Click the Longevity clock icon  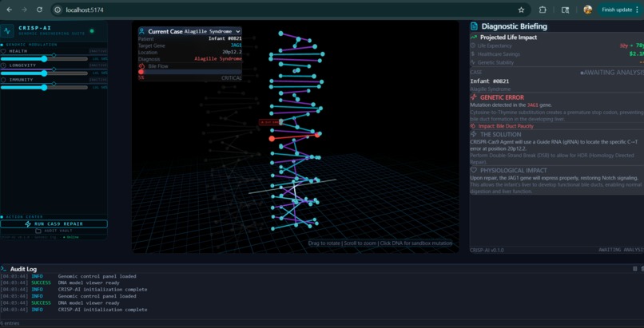click(4, 65)
